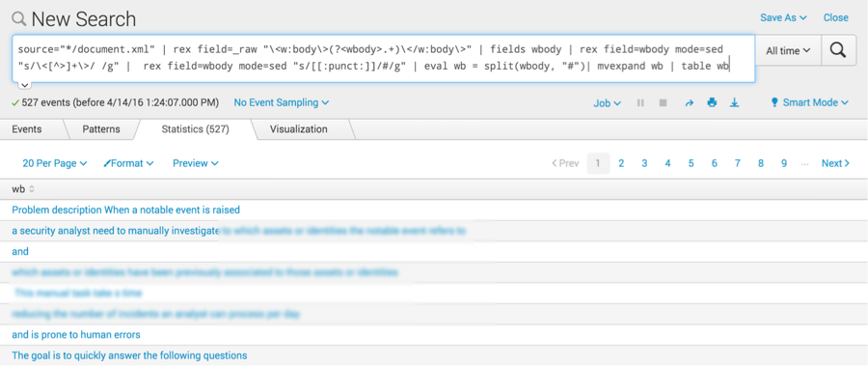Click inside the search query input

pyautogui.click(x=383, y=58)
